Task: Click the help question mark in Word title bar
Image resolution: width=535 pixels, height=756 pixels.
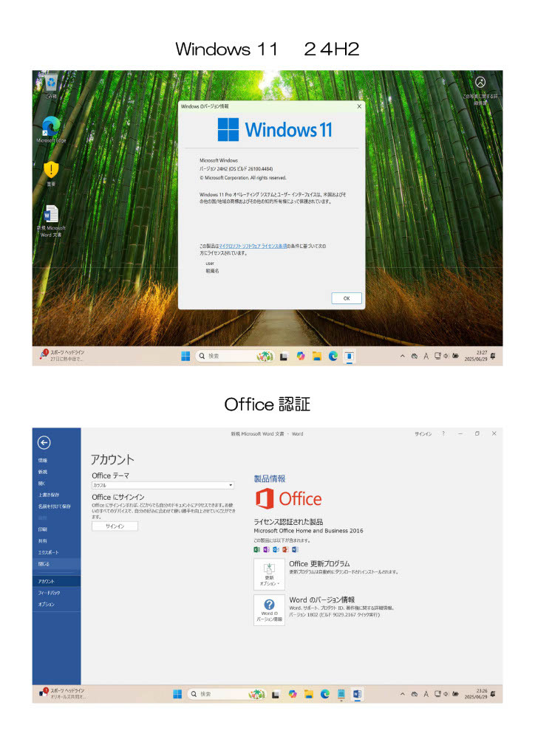Action: tap(443, 433)
